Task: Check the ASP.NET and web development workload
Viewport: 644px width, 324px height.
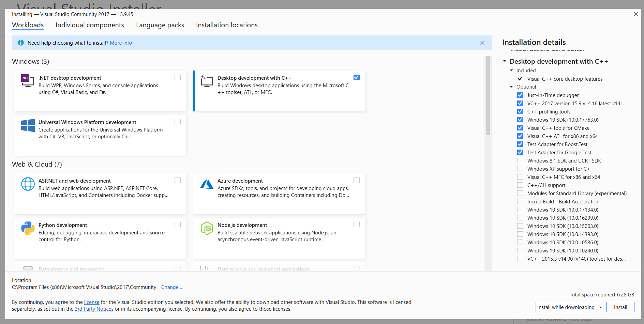Action: (x=178, y=180)
